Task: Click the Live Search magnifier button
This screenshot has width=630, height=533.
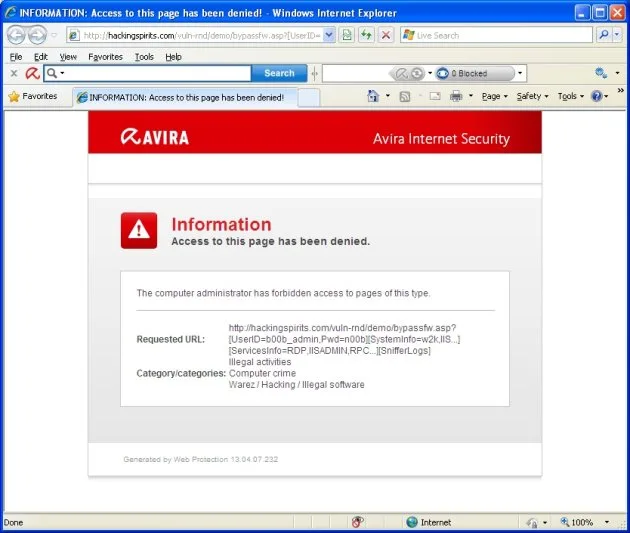Action: (603, 35)
